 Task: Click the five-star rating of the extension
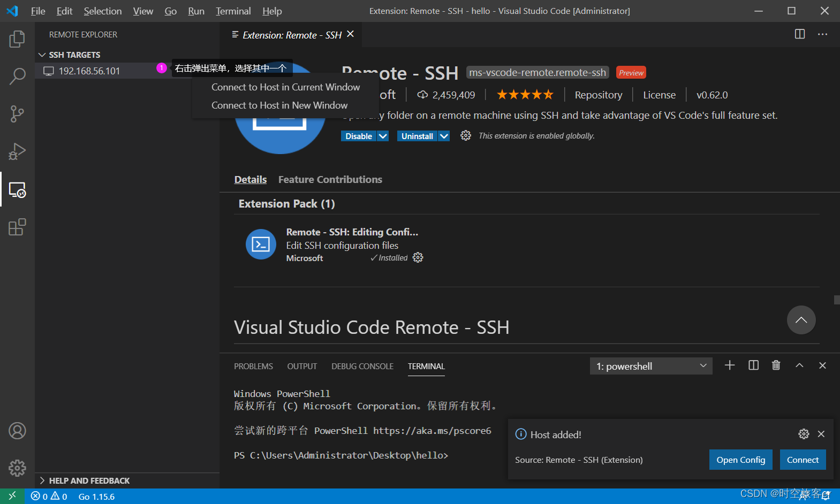coord(525,95)
